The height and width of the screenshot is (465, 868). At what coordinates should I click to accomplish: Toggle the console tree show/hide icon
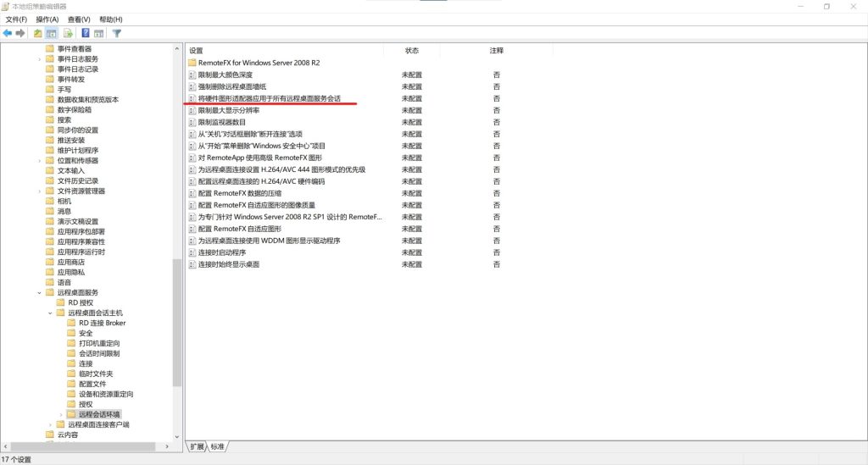coord(52,33)
